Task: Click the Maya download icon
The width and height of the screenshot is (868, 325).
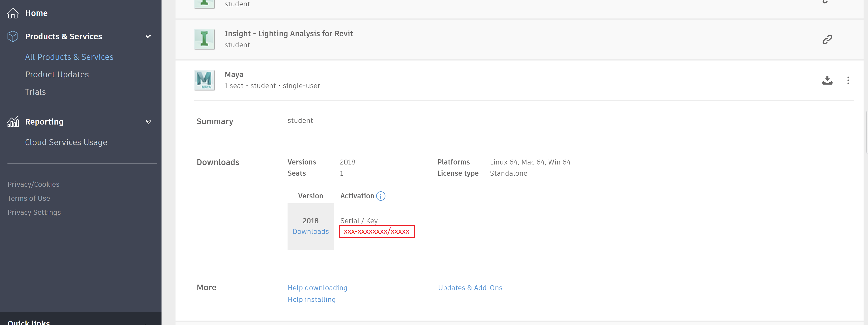Action: 827,80
